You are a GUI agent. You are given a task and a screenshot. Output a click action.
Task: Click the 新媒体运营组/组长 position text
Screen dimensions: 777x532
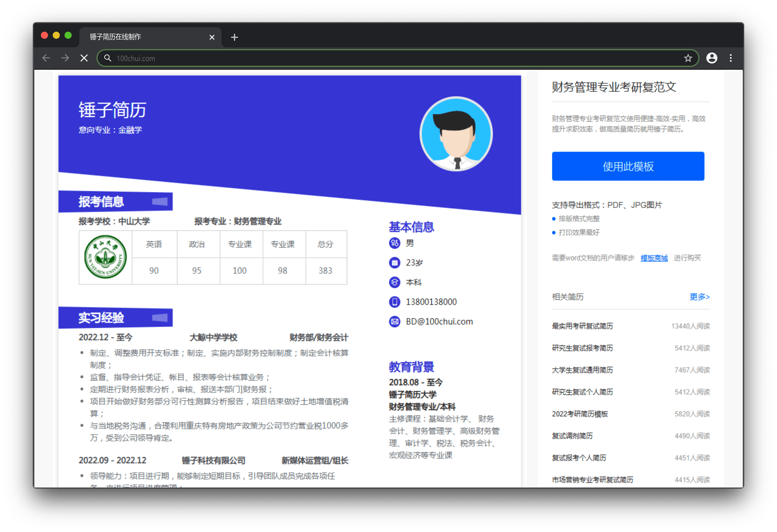click(315, 460)
